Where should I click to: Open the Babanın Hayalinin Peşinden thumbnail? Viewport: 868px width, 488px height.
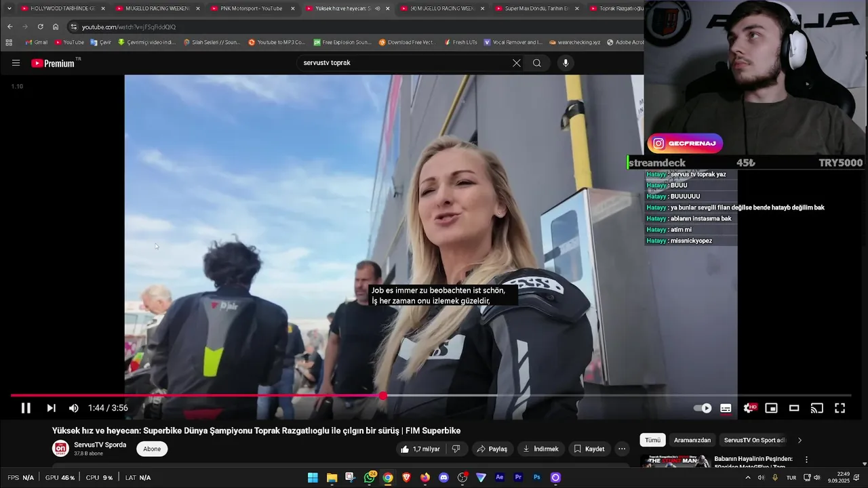[675, 462]
